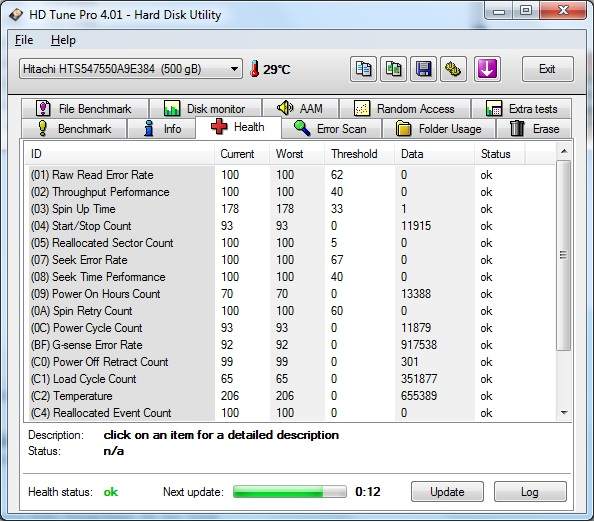Select the (BF) G-sense Error Rate row
This screenshot has width=594, height=522.
(x=290, y=345)
